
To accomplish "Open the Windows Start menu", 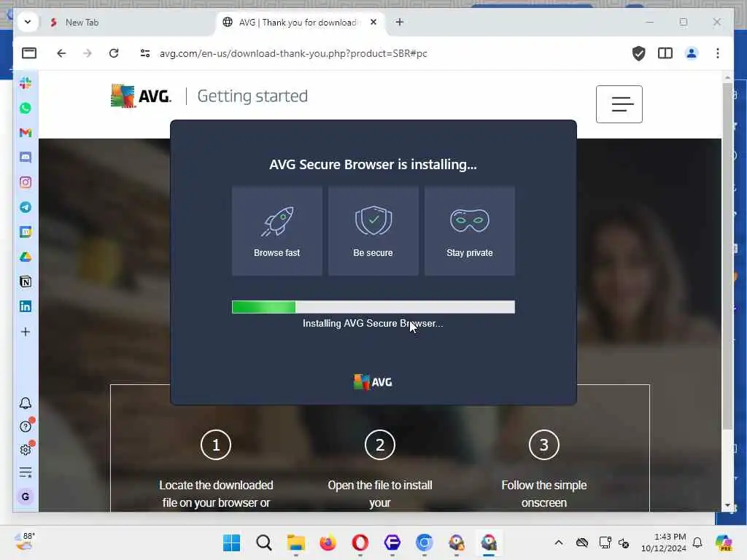I will [231, 542].
